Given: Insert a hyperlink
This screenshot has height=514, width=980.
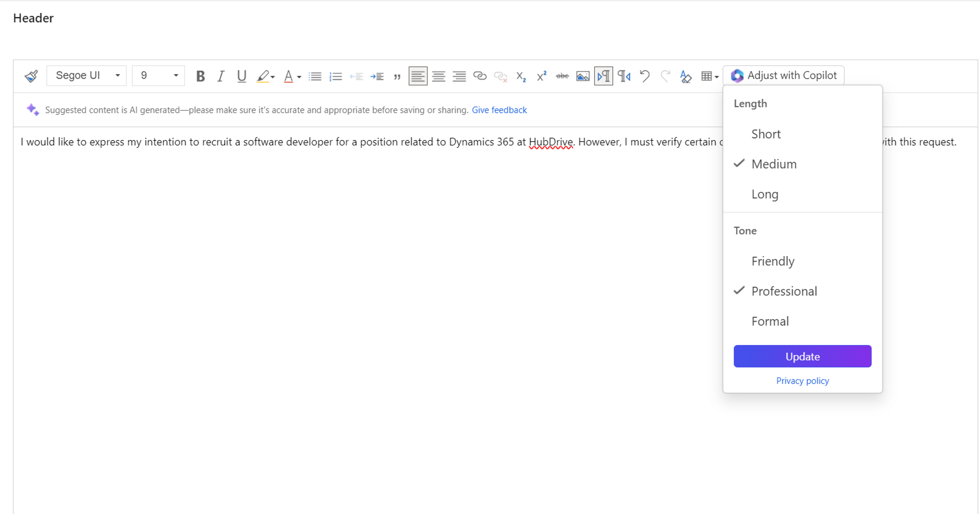Looking at the screenshot, I should [479, 76].
